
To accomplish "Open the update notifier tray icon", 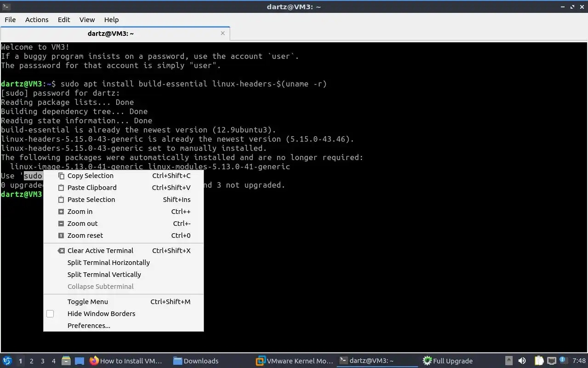I will tap(563, 361).
